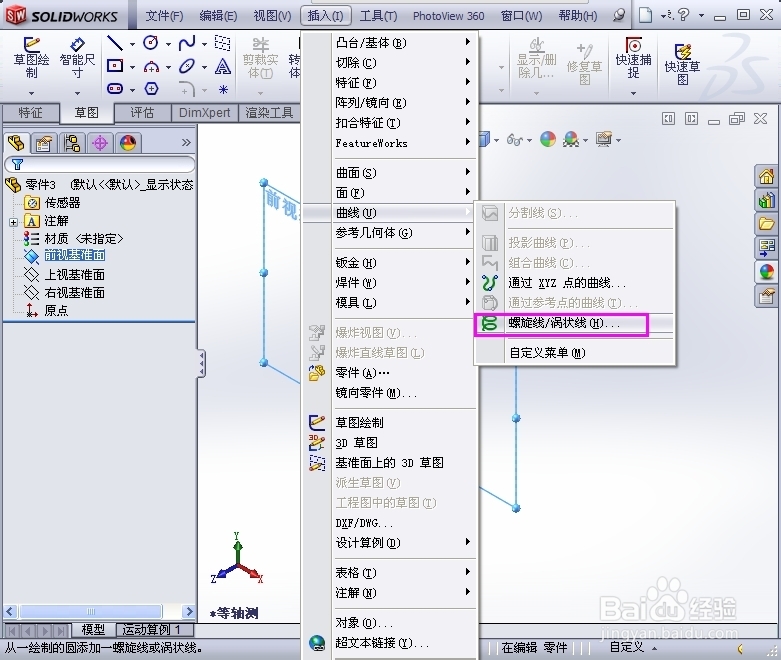Select the sketch Text (A) tool

[x=223, y=66]
